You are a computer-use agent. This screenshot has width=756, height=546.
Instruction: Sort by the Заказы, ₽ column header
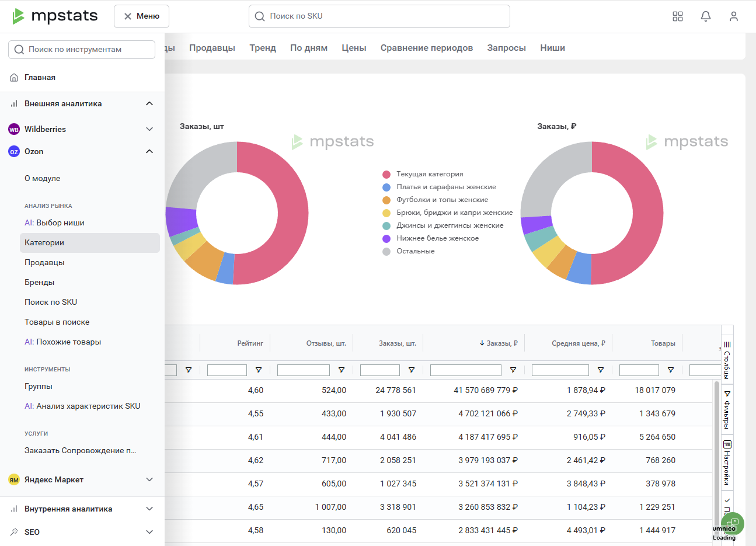499,343
